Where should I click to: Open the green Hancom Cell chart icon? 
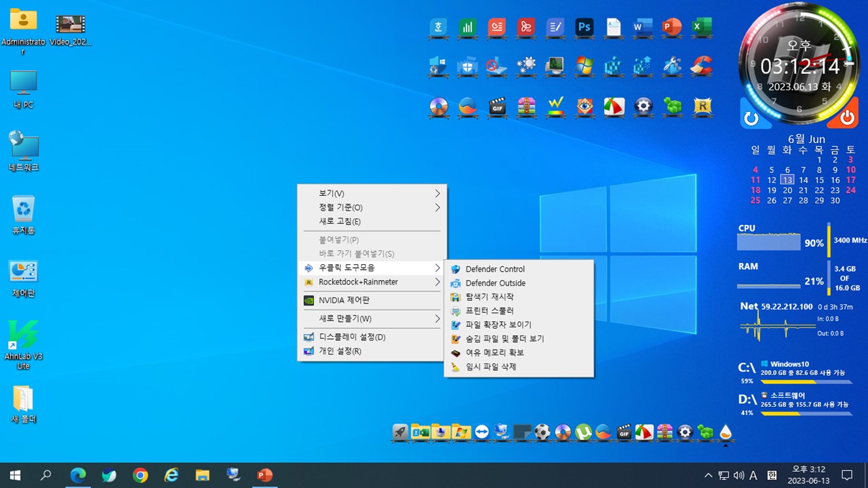coord(468,27)
